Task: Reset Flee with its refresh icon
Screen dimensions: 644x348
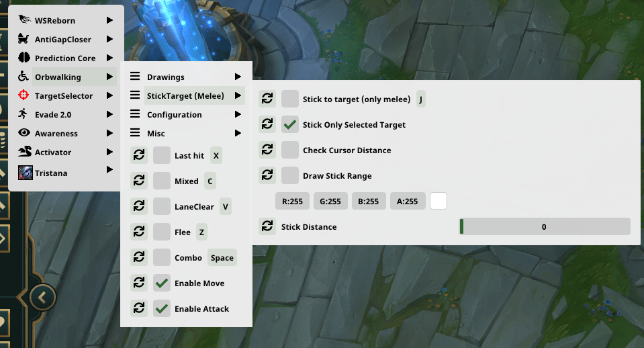Action: pyautogui.click(x=139, y=231)
